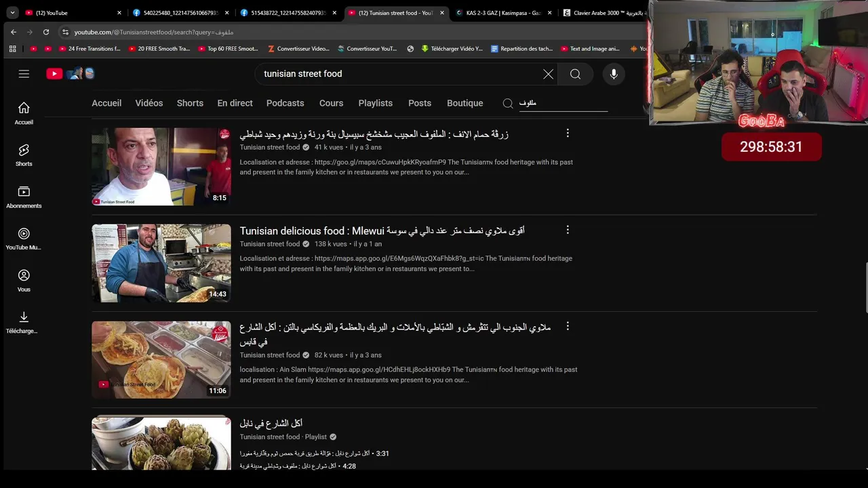Click the search magnifier button
The width and height of the screenshot is (868, 488).
(575, 74)
